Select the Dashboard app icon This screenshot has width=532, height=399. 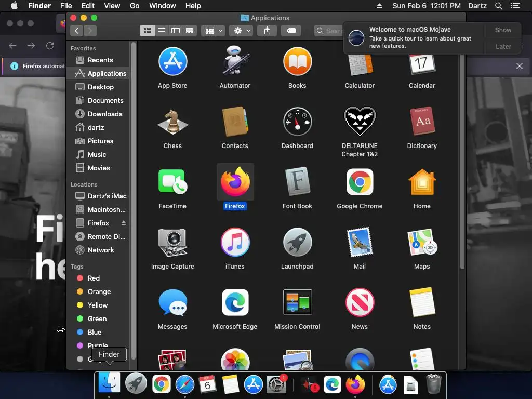(297, 122)
